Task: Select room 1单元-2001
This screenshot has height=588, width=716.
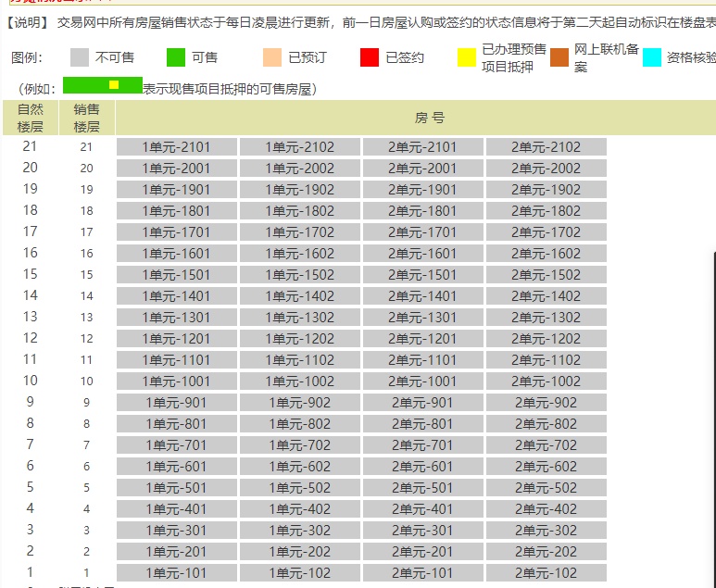Action: (x=177, y=169)
